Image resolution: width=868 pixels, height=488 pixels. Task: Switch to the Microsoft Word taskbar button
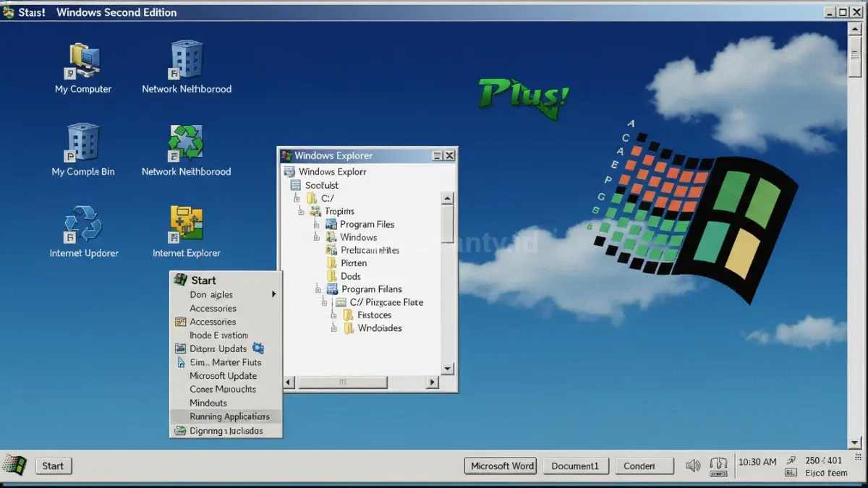(x=501, y=466)
